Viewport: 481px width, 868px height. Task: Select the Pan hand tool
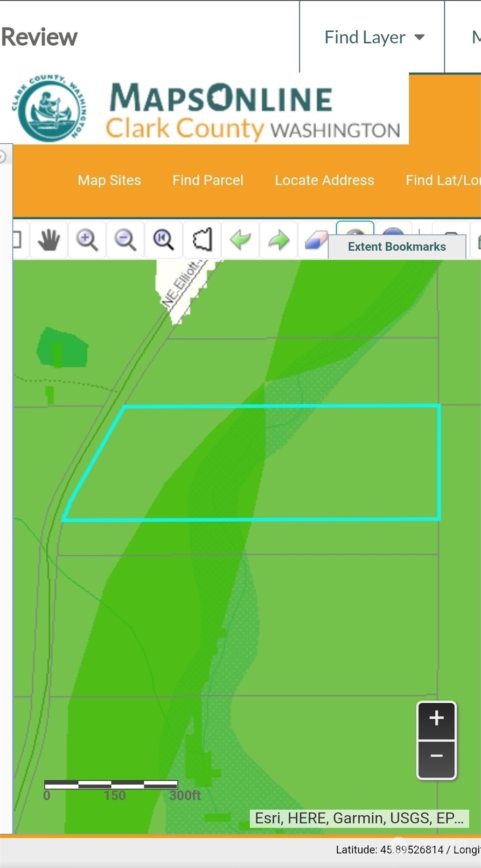49,240
